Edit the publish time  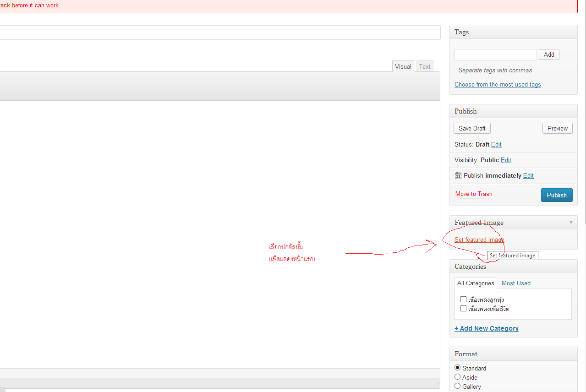tap(528, 175)
